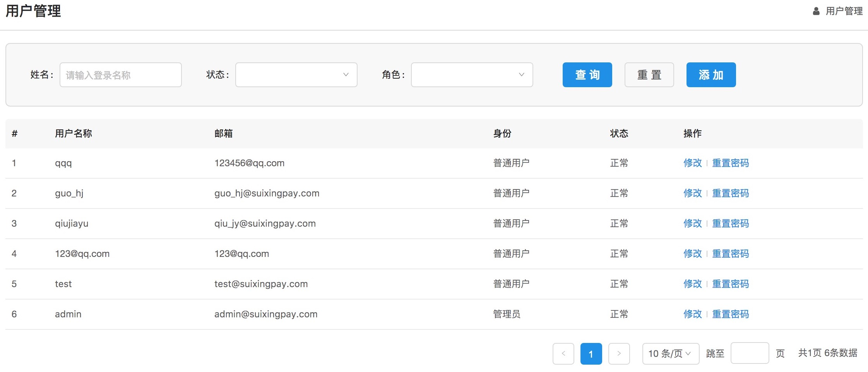868x372 pixels.
Task: Click the 用户管理 breadcrumb text
Action: click(844, 11)
